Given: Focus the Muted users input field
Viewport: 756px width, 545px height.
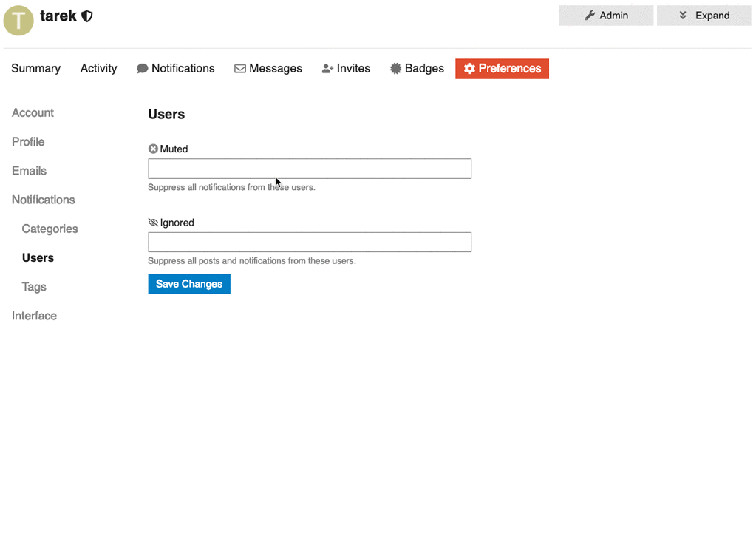Looking at the screenshot, I should pos(310,169).
